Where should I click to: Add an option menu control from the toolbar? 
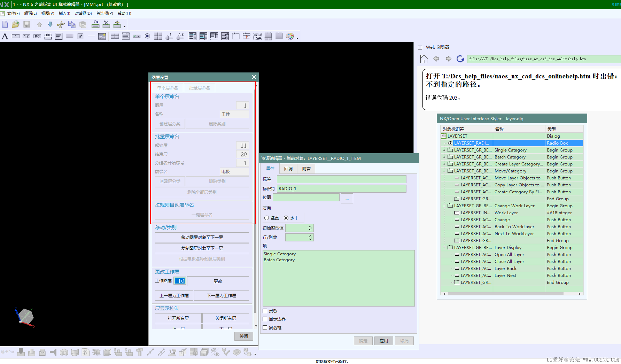coord(137,36)
